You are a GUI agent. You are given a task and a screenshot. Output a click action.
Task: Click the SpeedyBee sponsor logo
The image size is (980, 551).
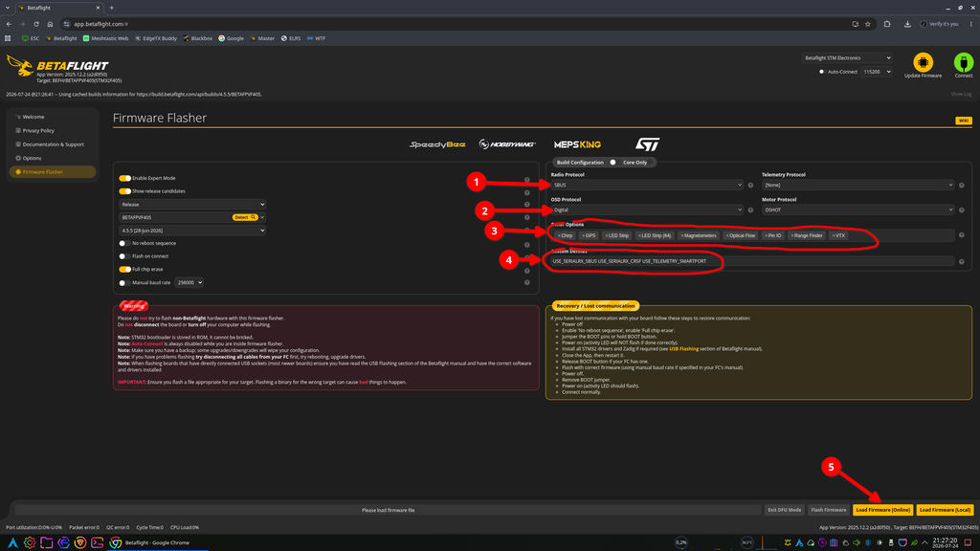pos(437,144)
